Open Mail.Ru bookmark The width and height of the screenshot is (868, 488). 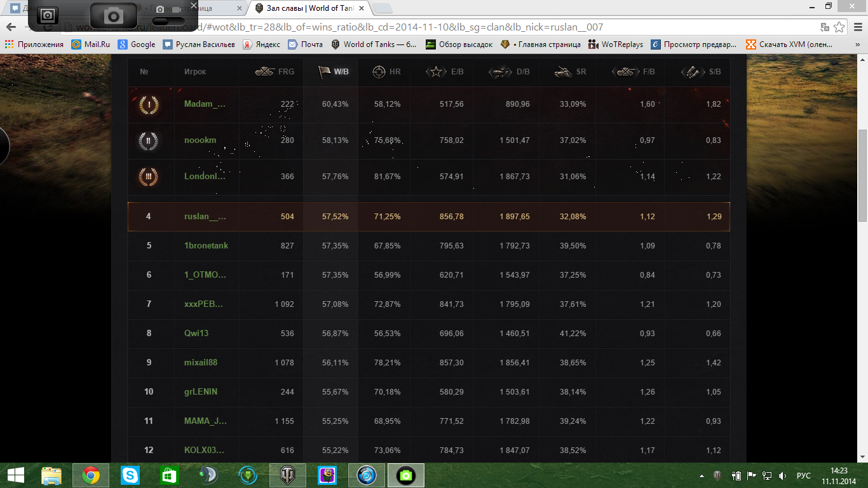(x=91, y=44)
